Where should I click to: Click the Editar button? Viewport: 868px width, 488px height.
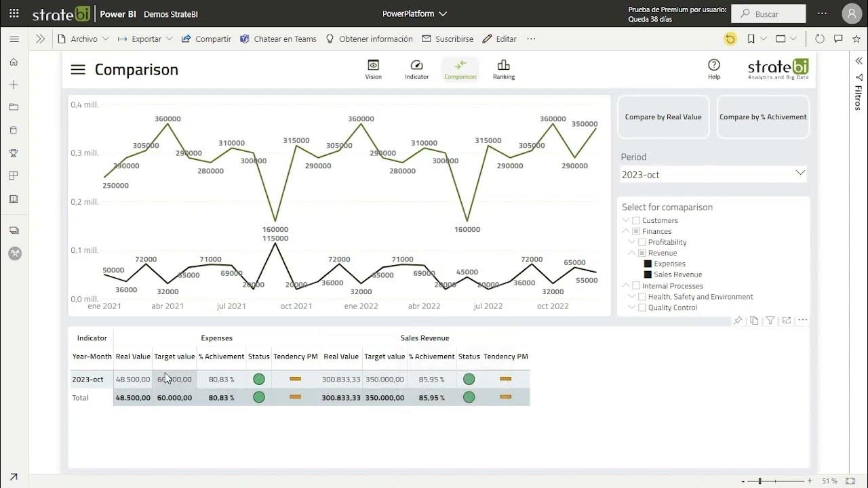(x=499, y=39)
